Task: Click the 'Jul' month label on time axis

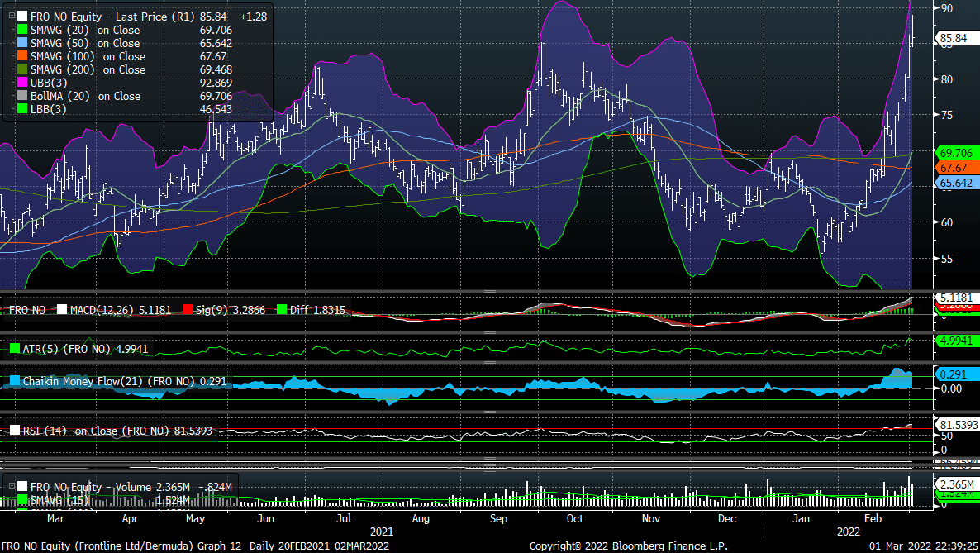Action: pyautogui.click(x=344, y=518)
